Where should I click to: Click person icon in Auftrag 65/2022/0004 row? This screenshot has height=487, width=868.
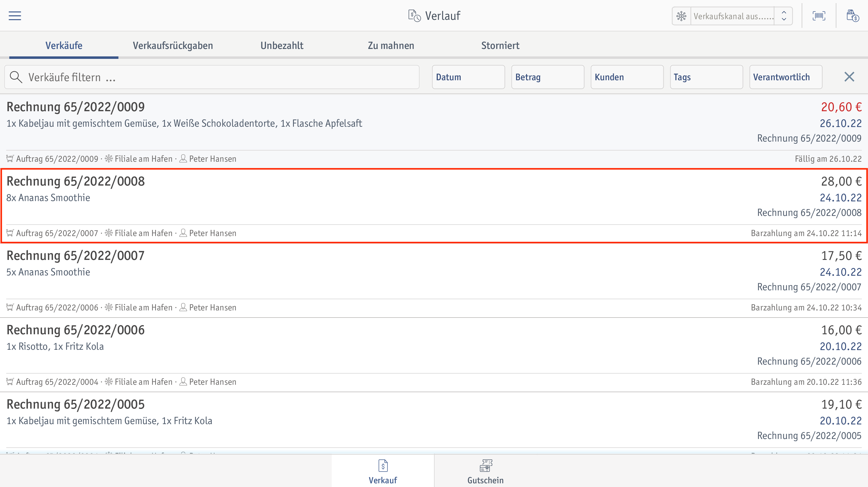pos(183,382)
